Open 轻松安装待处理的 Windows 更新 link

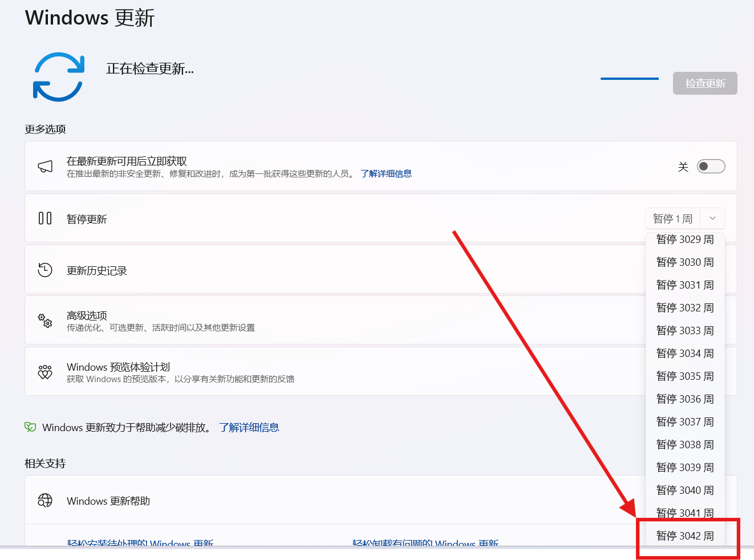pos(140,543)
